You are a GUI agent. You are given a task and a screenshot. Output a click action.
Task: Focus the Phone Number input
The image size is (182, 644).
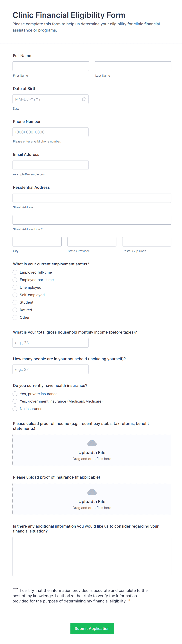[x=50, y=132]
